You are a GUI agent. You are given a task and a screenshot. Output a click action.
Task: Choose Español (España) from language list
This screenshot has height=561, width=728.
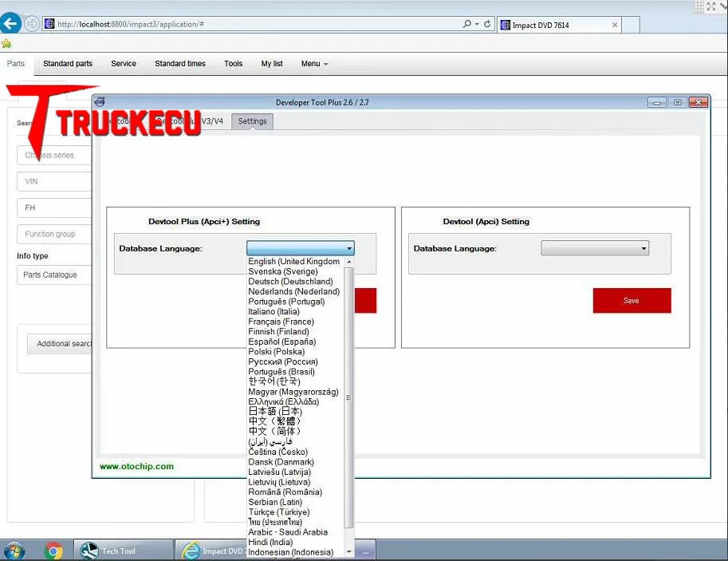pos(296,342)
